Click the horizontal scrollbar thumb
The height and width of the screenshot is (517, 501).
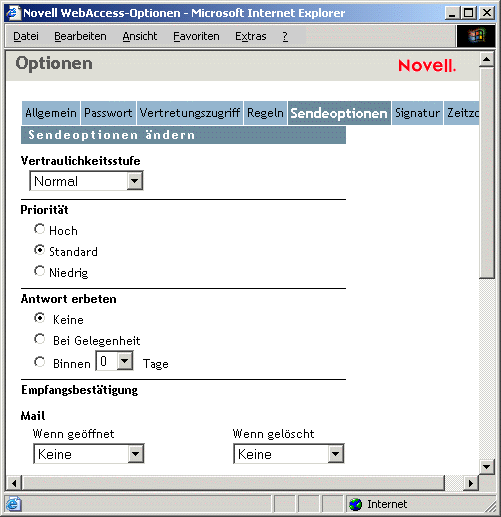coord(233,483)
